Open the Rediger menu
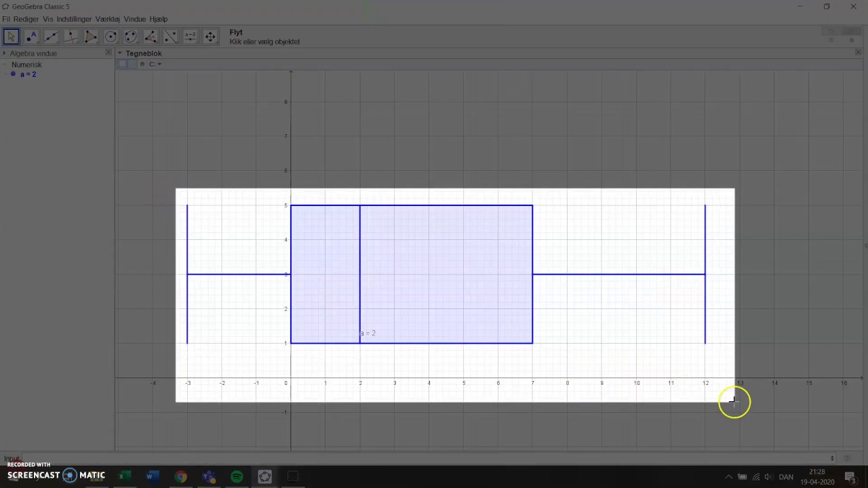The height and width of the screenshot is (488, 868). click(x=26, y=19)
